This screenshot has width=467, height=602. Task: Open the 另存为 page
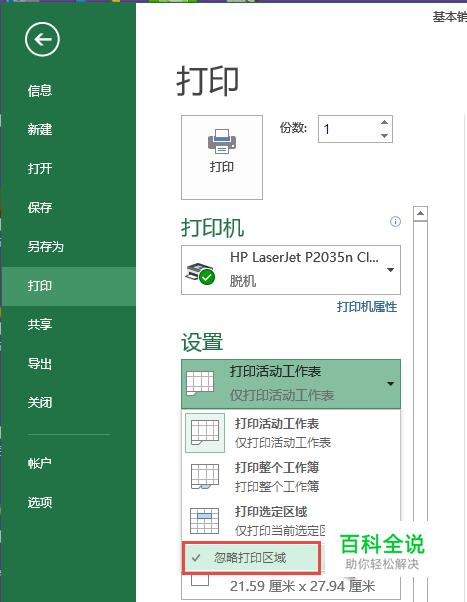click(45, 246)
